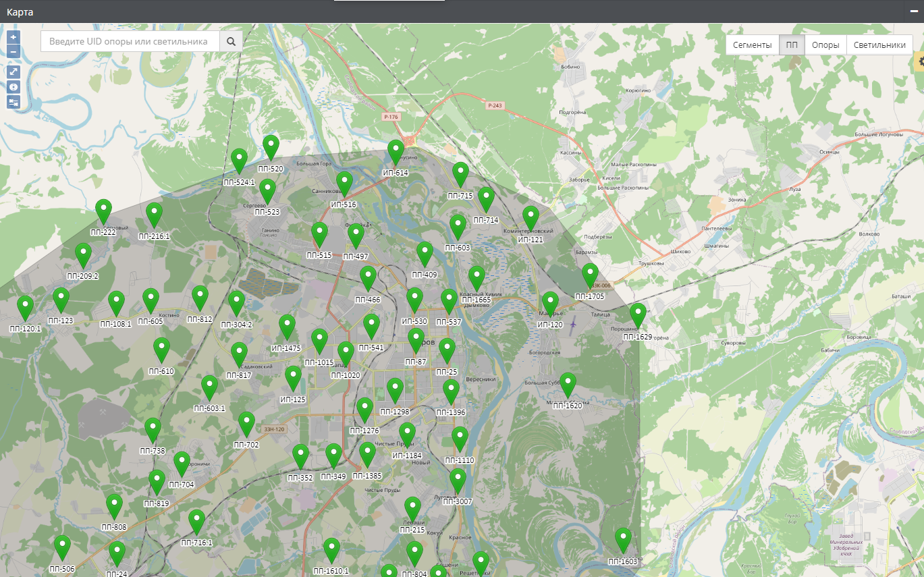This screenshot has width=924, height=577.
Task: Select the ПП-1603 green pin
Action: click(x=623, y=540)
